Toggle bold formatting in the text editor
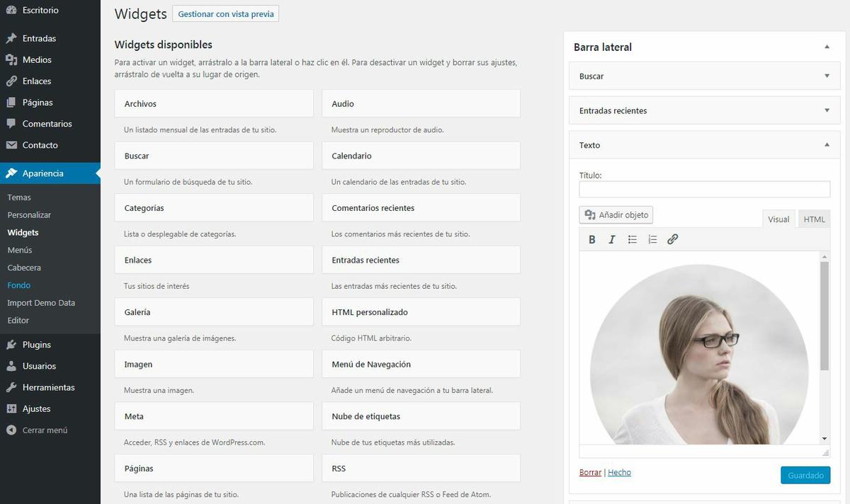850x504 pixels. (x=592, y=239)
